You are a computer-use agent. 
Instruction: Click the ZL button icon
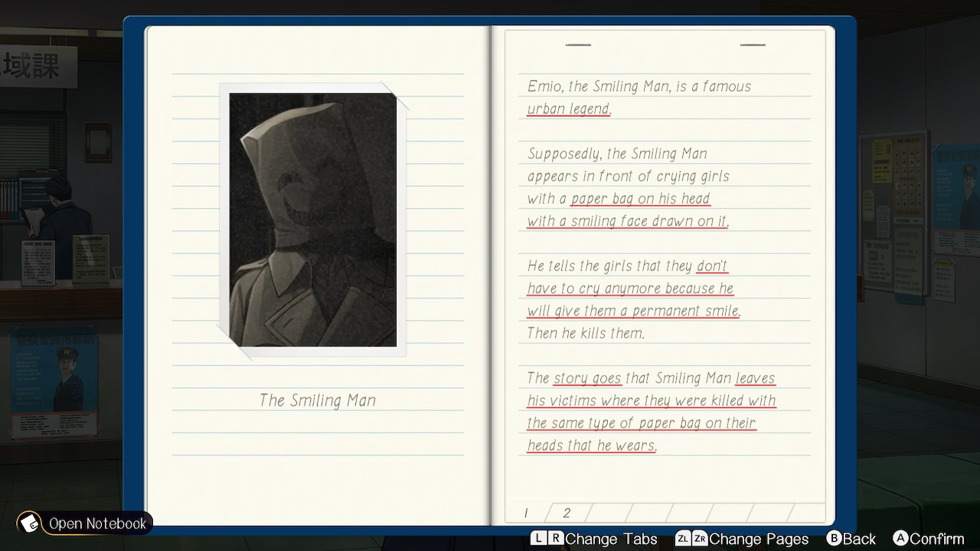[x=682, y=539]
